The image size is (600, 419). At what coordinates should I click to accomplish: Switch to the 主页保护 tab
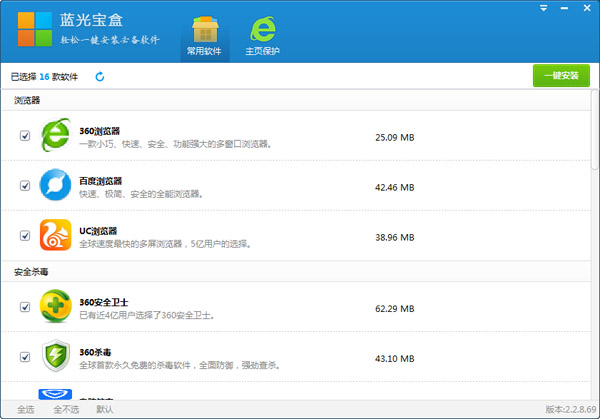pos(262,36)
